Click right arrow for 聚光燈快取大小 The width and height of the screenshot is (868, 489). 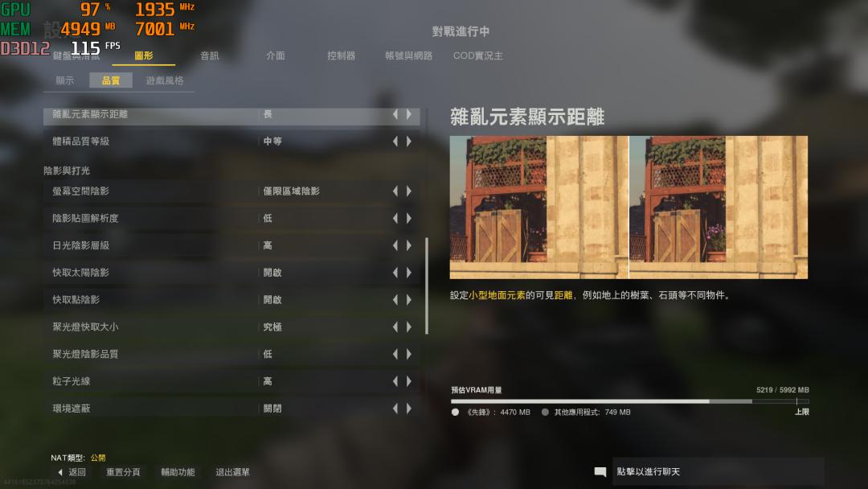pos(409,327)
